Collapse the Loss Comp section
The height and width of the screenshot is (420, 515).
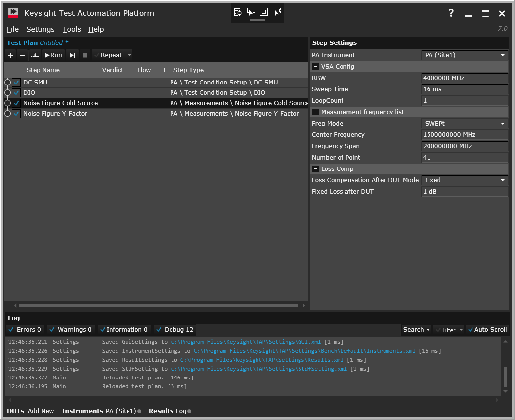point(315,169)
